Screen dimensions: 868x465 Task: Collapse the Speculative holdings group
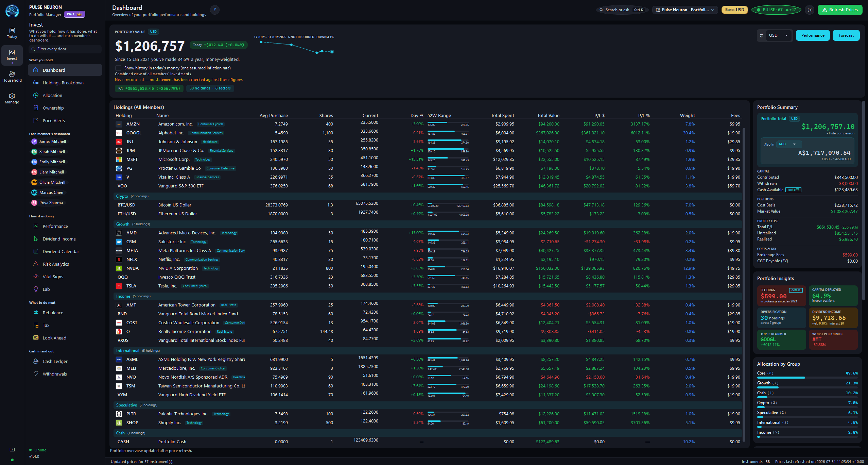(x=427, y=405)
